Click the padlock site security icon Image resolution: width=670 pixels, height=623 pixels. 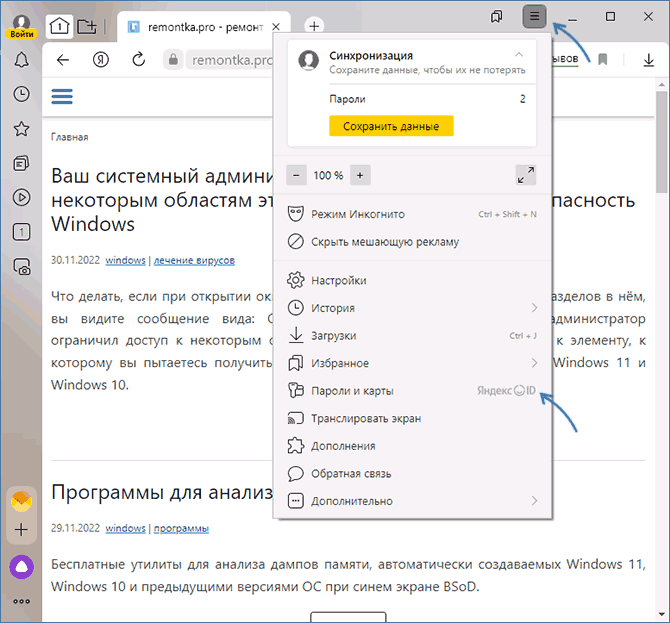[x=173, y=60]
